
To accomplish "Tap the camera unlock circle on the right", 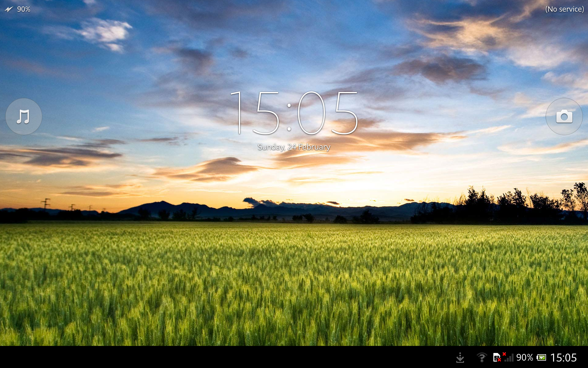I will (x=564, y=117).
